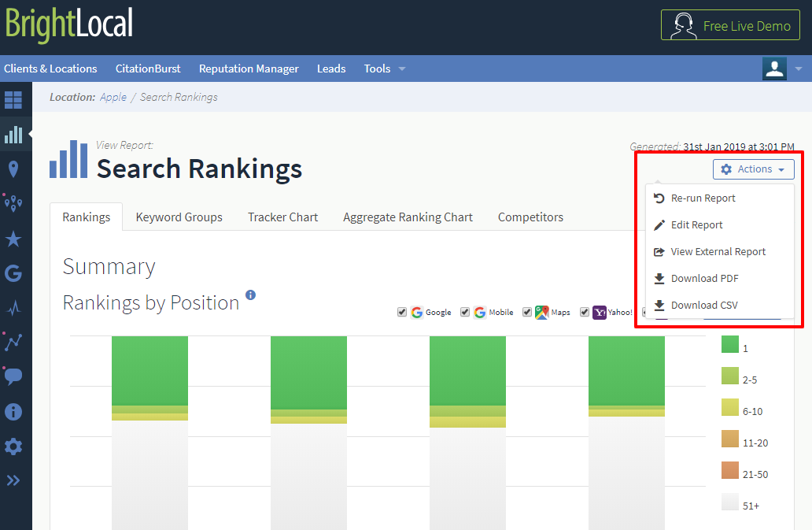812x530 pixels.
Task: Toggle the Mobile checkbox
Action: coord(465,312)
